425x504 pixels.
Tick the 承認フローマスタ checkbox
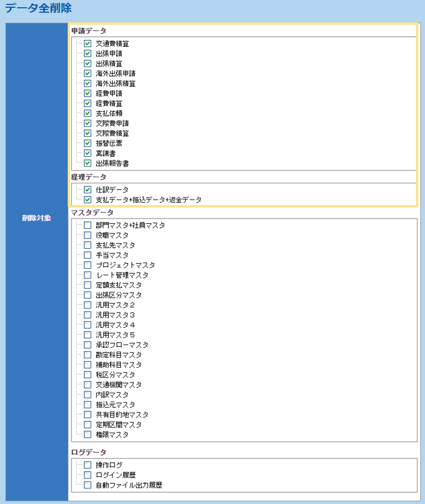88,345
